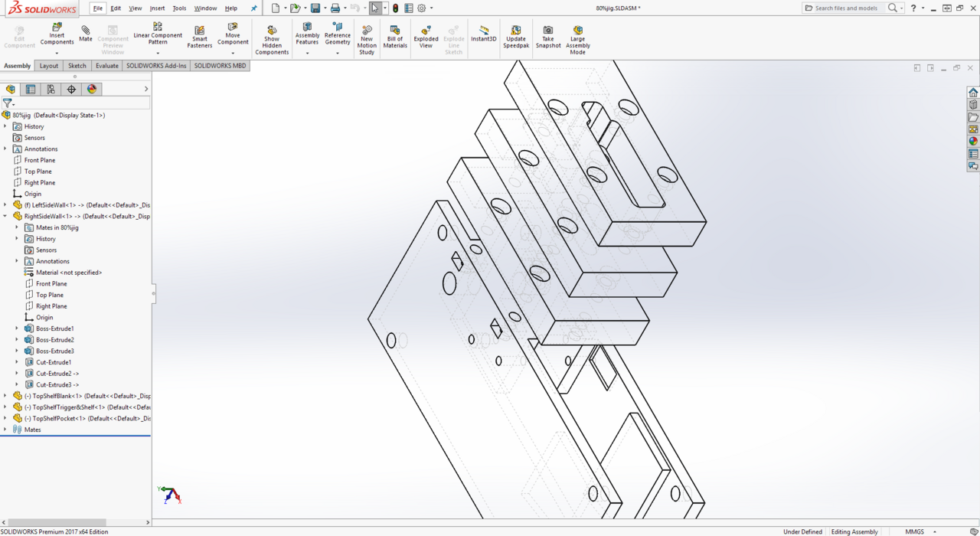Open Appearances pane in the right task bar
Image resolution: width=980 pixels, height=536 pixels.
click(x=973, y=142)
